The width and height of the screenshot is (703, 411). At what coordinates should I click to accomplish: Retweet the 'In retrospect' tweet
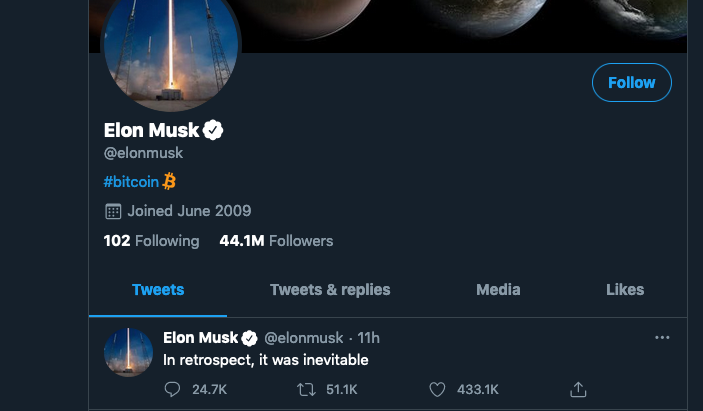306,389
